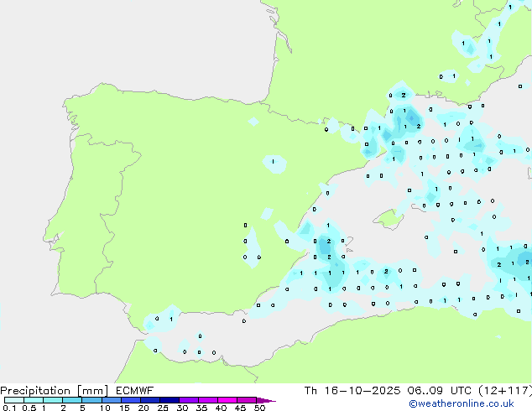Click the "06..09 UTC" time range text

click(440, 391)
